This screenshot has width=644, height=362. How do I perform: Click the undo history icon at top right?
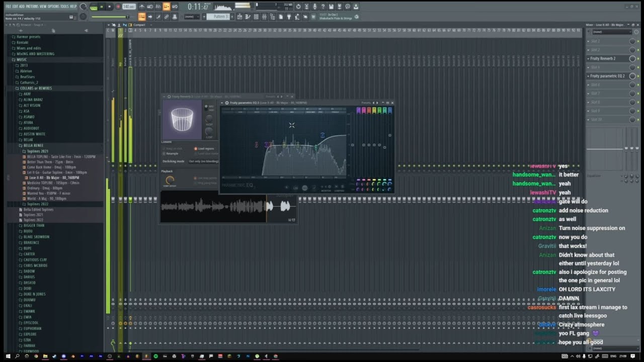pos(298,6)
